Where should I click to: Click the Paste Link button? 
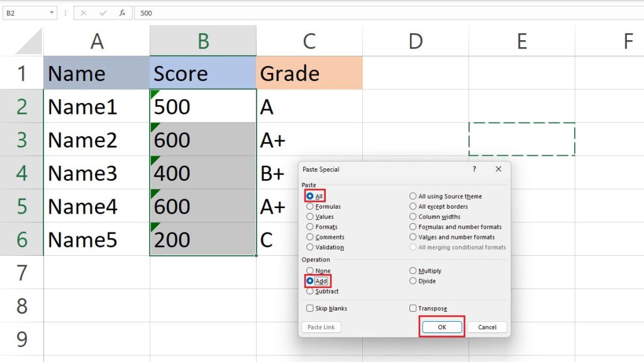[x=321, y=327]
